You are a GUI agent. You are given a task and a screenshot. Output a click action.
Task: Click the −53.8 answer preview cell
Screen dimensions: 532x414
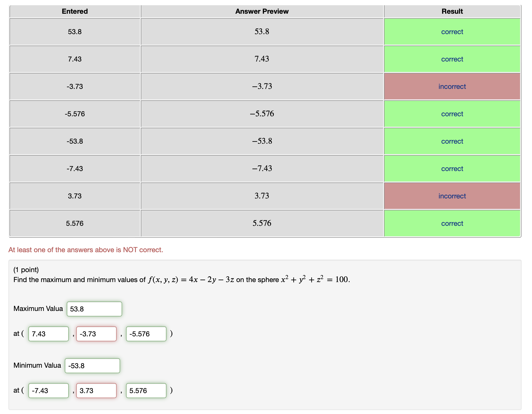262,141
